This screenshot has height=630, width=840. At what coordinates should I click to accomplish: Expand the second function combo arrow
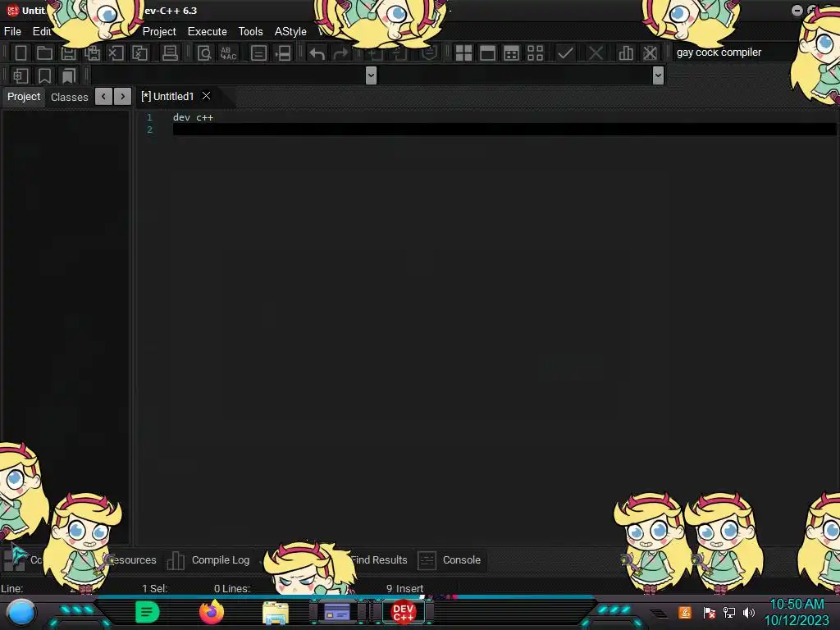[659, 75]
